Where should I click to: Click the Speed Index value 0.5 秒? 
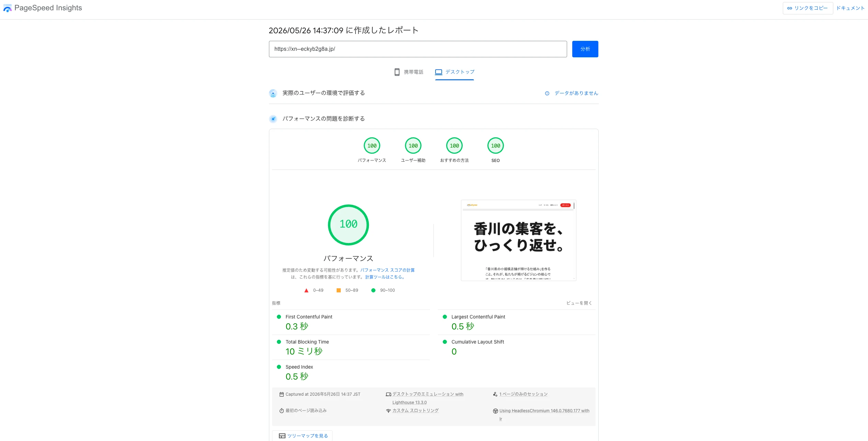click(297, 376)
